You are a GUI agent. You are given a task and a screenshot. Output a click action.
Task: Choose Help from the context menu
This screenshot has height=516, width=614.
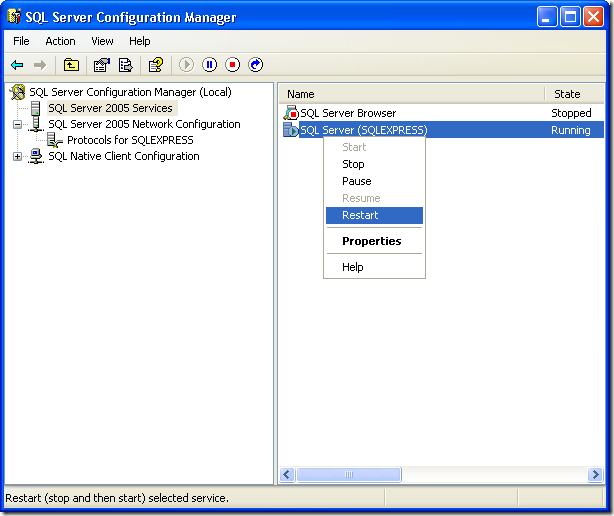[374, 267]
